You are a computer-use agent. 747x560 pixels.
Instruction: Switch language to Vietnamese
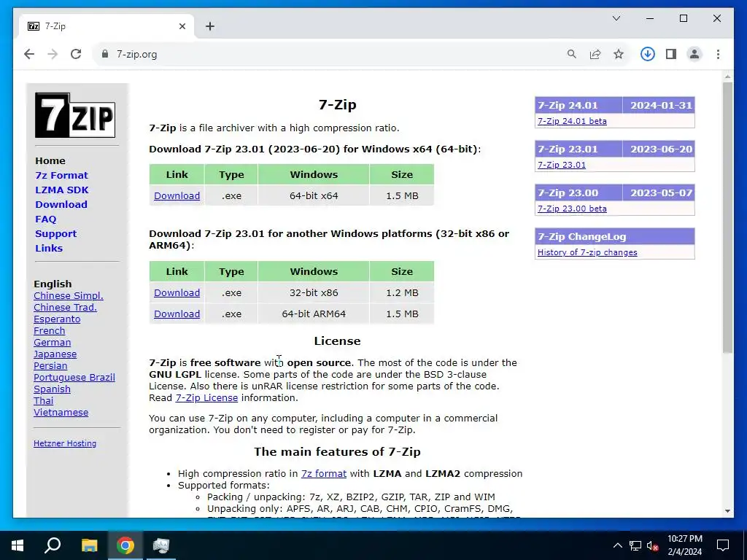tap(61, 413)
